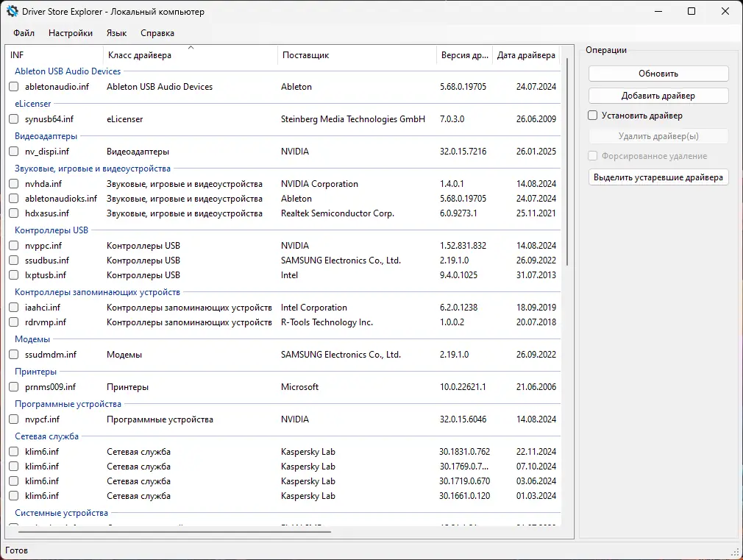Collapse the Видеоадаптеры group header
The image size is (743, 560).
click(x=46, y=136)
